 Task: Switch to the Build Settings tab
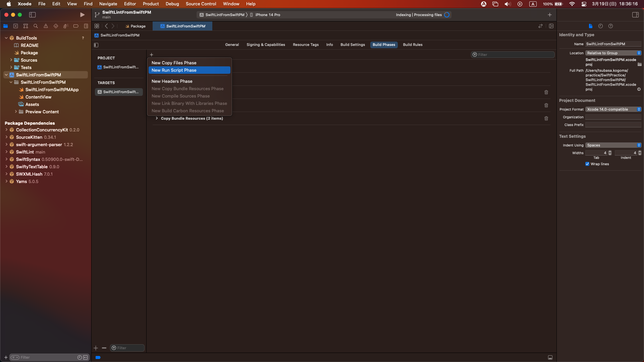[353, 45]
